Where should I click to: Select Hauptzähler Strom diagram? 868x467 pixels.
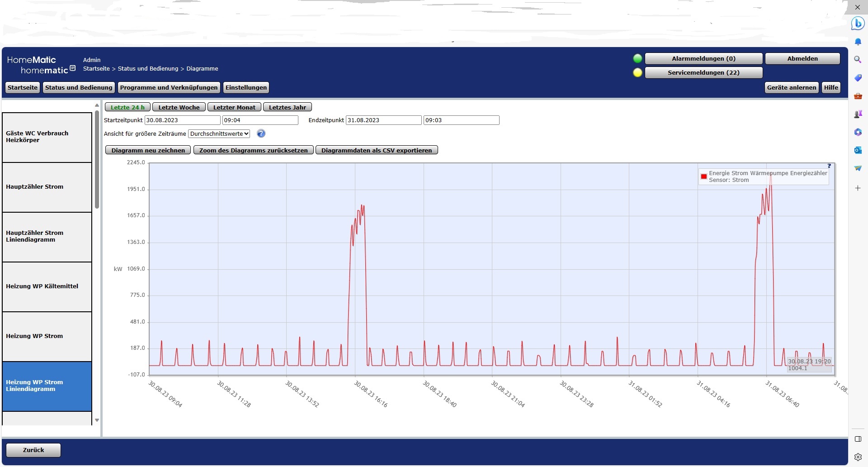point(47,187)
